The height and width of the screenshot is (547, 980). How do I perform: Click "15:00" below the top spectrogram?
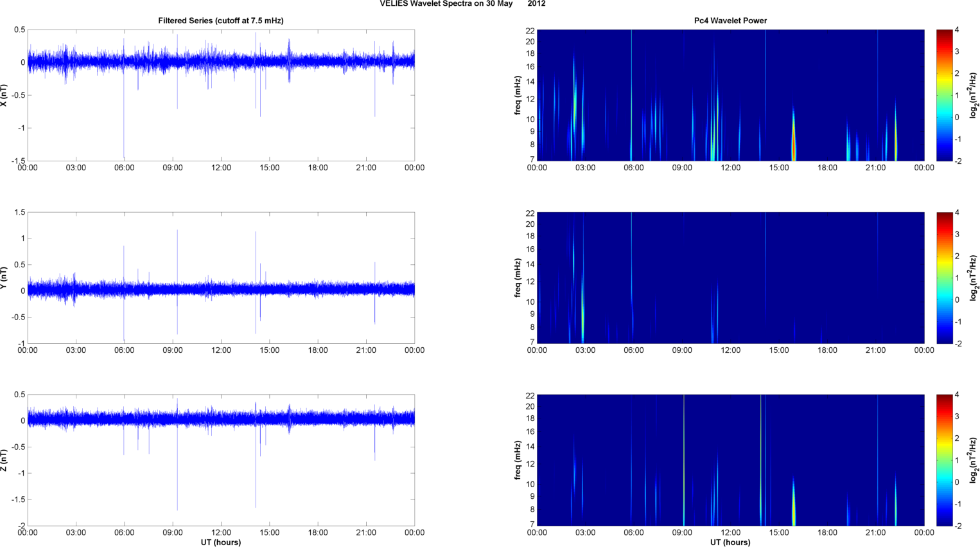(779, 168)
